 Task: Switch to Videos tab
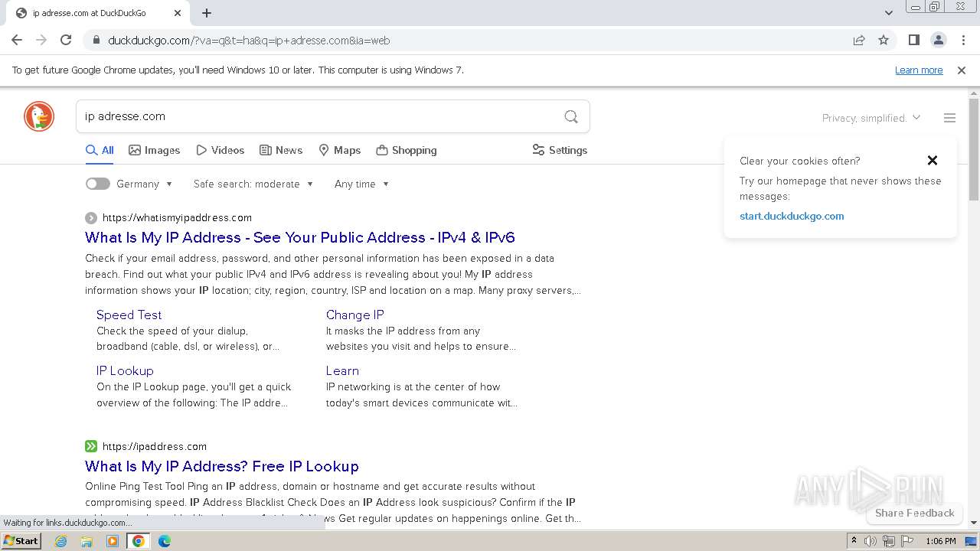click(220, 150)
